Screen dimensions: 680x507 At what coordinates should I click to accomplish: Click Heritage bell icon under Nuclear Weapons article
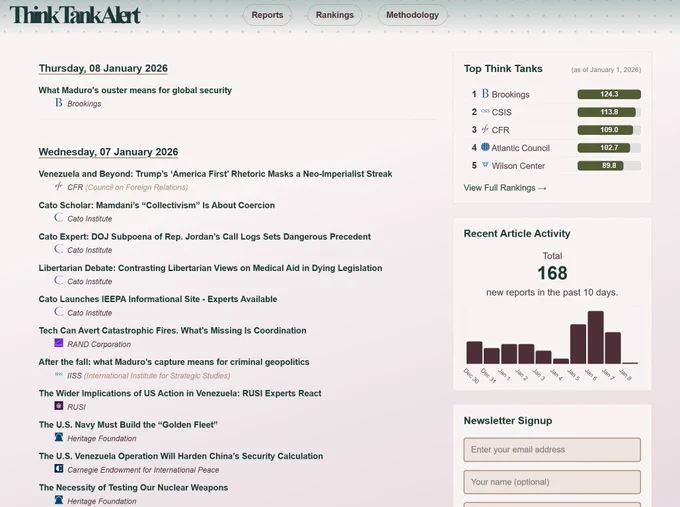59,500
